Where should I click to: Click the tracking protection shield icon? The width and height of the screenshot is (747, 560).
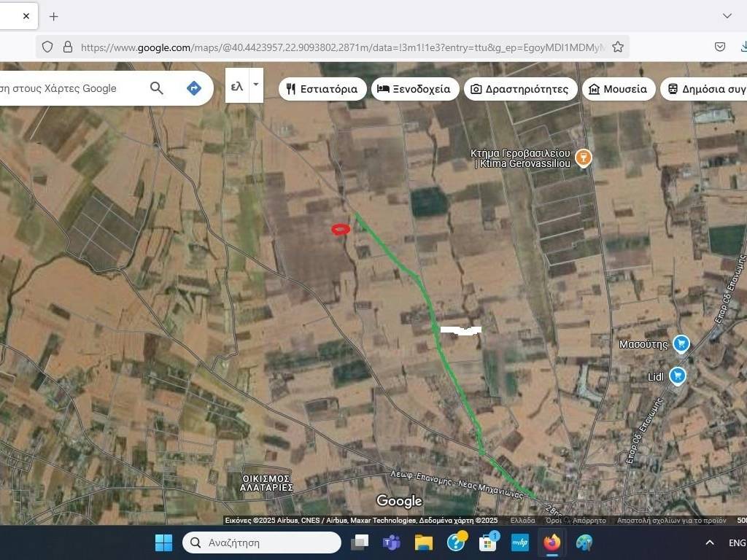click(47, 47)
